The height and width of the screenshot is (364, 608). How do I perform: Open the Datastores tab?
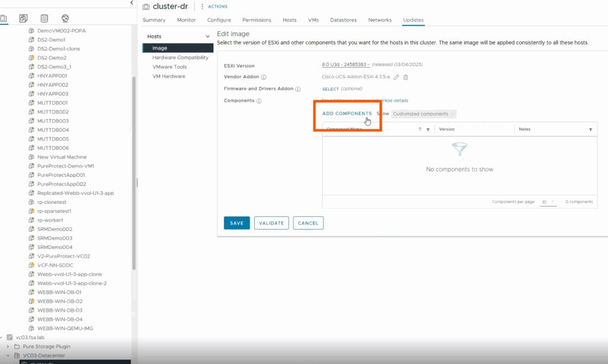click(x=343, y=20)
